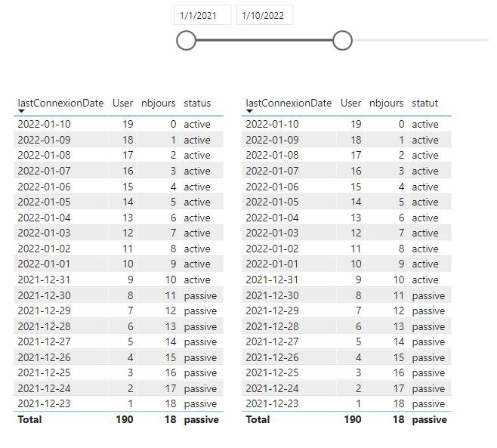Click sort arrow under right lastConnexionDate

click(249, 111)
